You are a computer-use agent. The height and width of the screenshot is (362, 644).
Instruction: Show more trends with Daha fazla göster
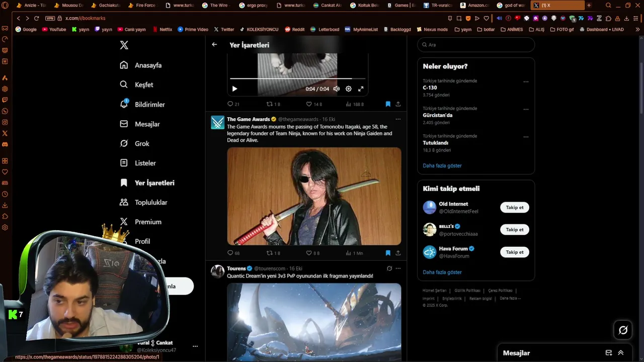click(442, 165)
